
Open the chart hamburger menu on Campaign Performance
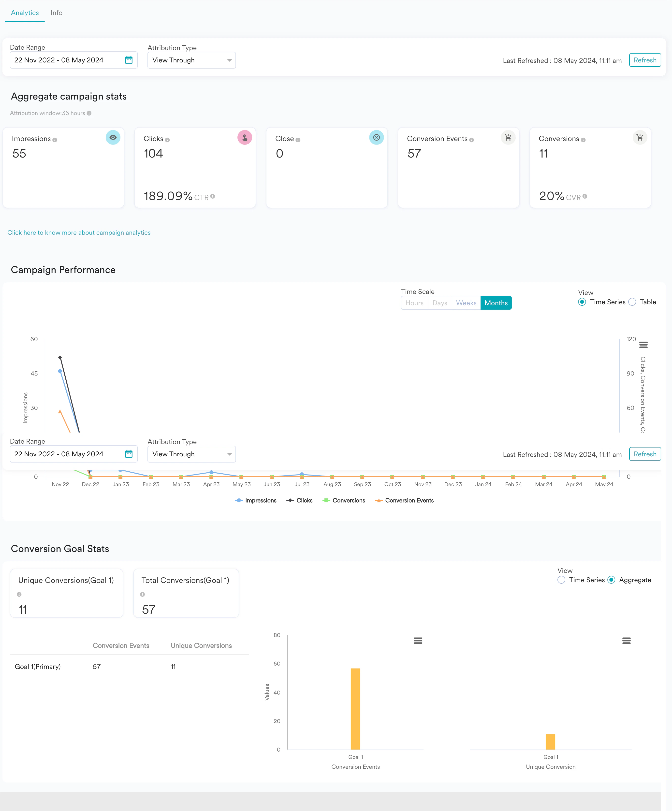pos(643,345)
